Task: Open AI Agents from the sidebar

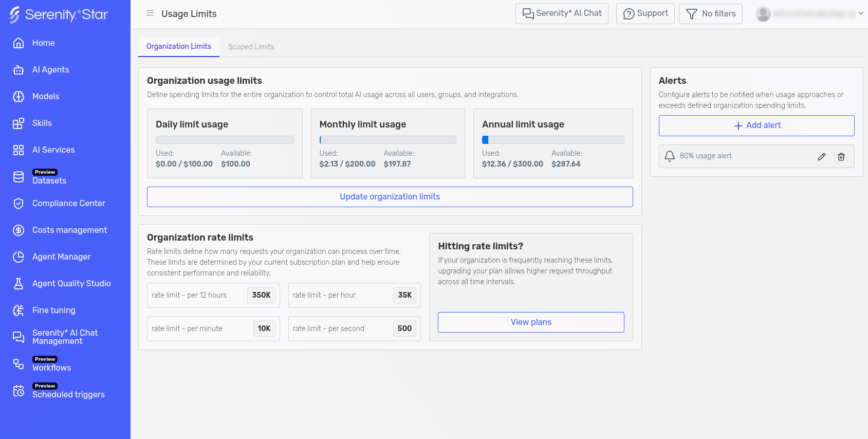Action: [x=50, y=70]
